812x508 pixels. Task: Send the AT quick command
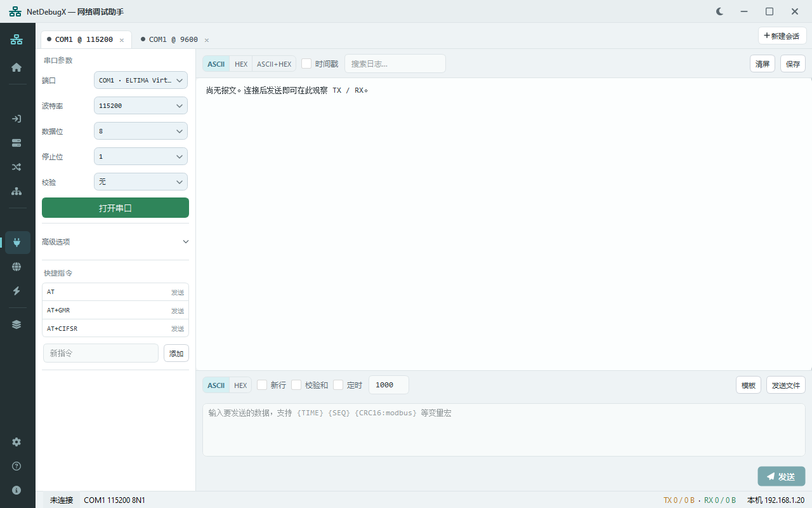(x=178, y=292)
